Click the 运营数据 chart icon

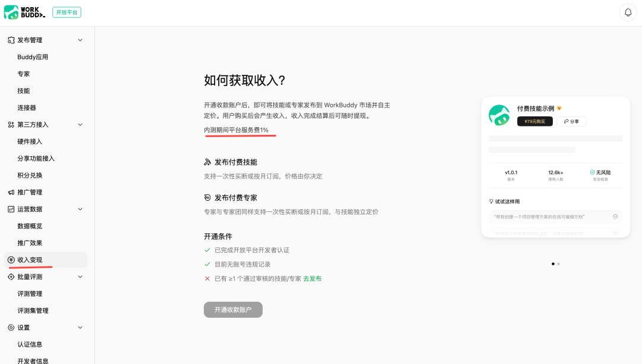[11, 209]
